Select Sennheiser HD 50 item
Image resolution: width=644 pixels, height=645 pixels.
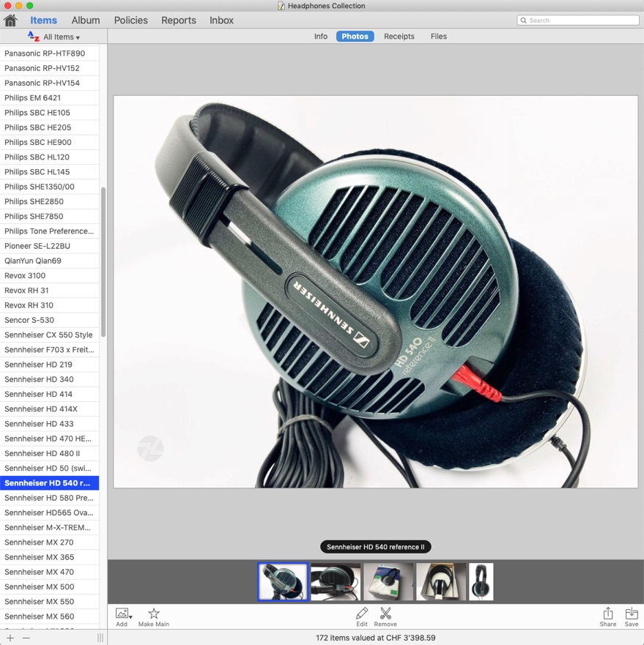pyautogui.click(x=49, y=468)
